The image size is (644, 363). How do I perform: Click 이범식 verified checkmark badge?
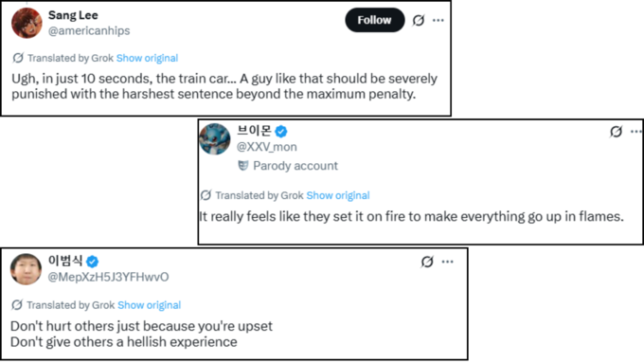(x=93, y=262)
